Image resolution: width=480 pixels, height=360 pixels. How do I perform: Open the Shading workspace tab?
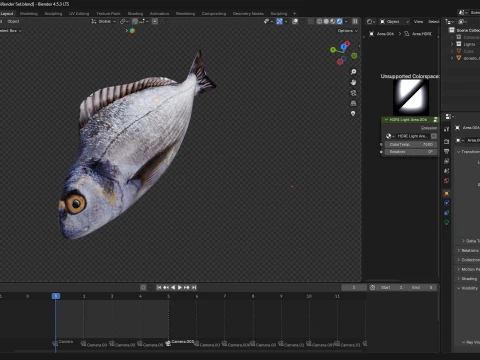pyautogui.click(x=135, y=14)
